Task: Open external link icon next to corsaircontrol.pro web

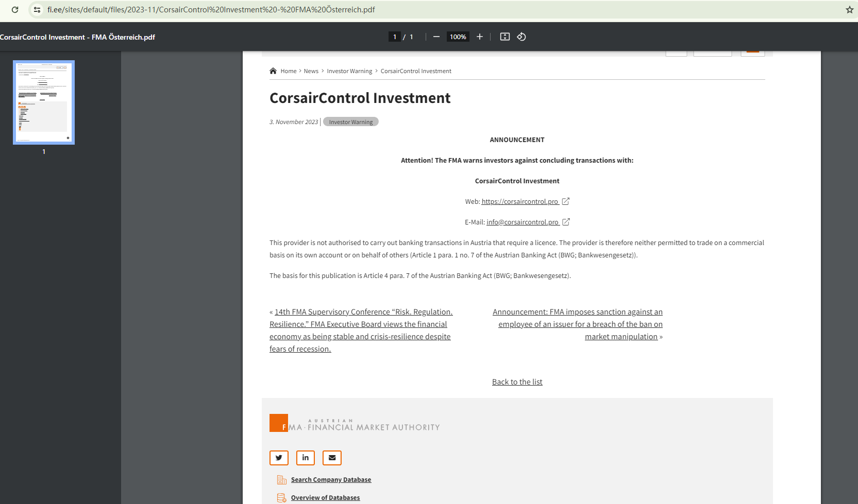Action: (x=566, y=201)
